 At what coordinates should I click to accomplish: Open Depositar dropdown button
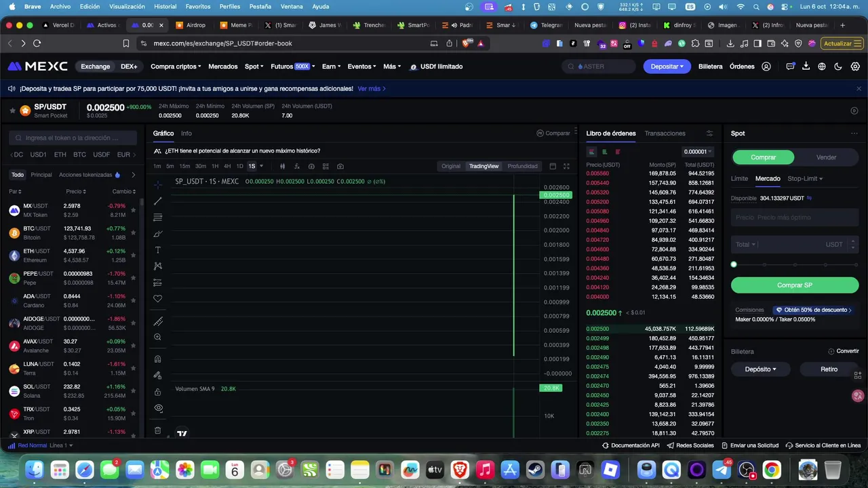coord(667,66)
